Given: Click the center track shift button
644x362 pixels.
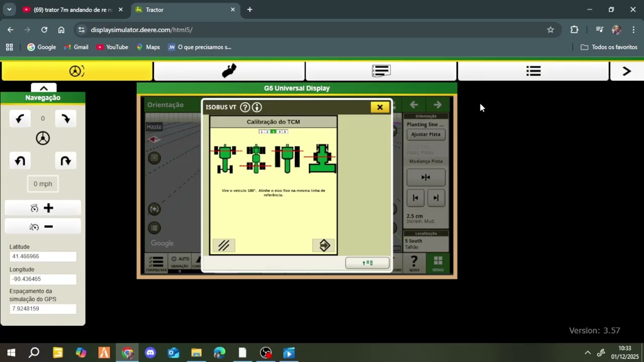Looking at the screenshot, I should pos(426,177).
